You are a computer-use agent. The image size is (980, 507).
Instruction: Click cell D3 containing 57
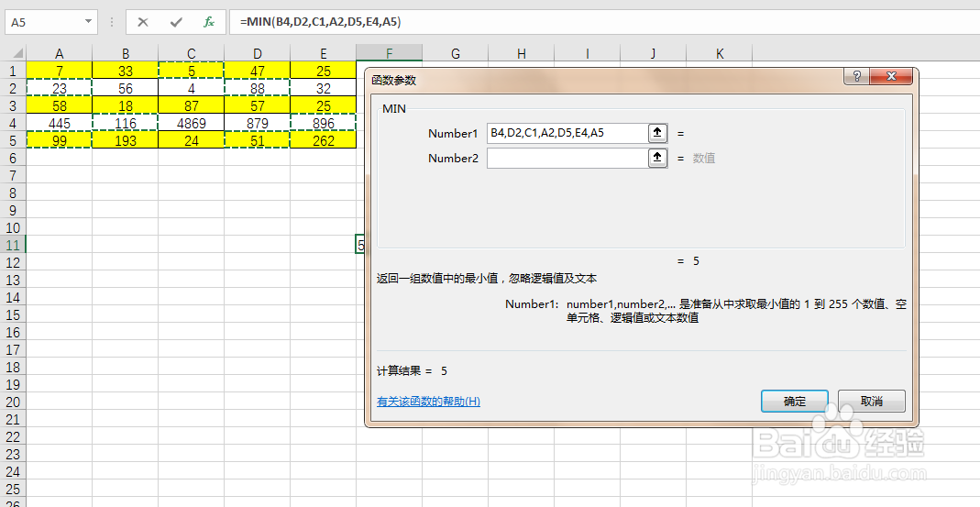coord(258,105)
